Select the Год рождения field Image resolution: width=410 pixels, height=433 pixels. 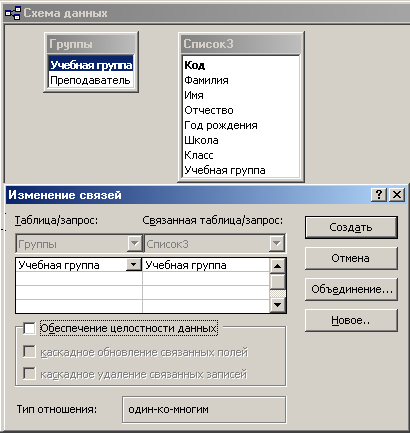221,125
